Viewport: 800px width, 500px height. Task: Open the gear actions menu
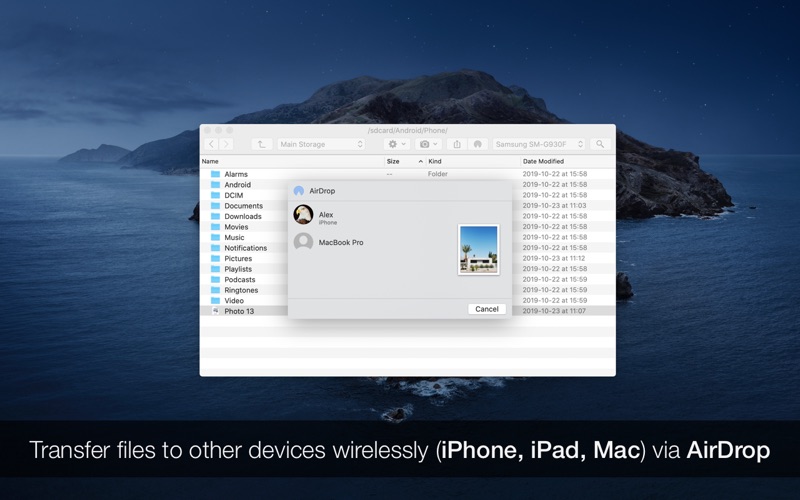[x=396, y=144]
